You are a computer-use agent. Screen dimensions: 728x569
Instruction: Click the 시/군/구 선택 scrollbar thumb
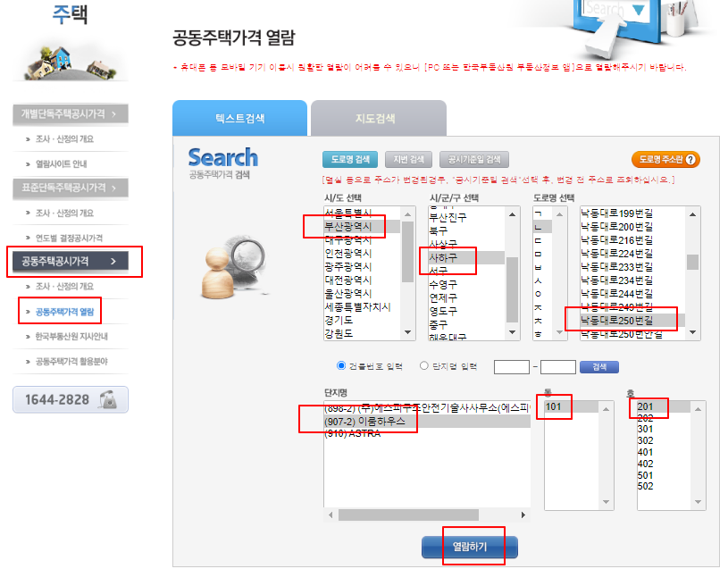pyautogui.click(x=512, y=289)
